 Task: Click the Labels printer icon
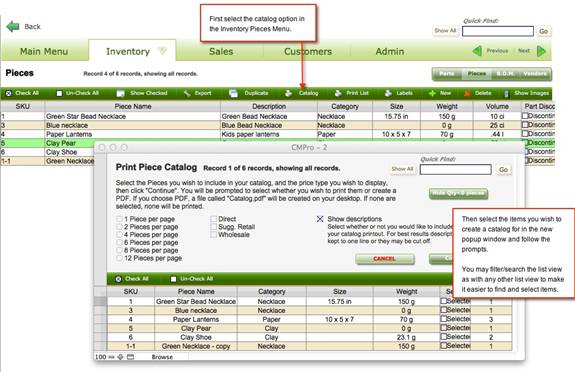[x=388, y=93]
